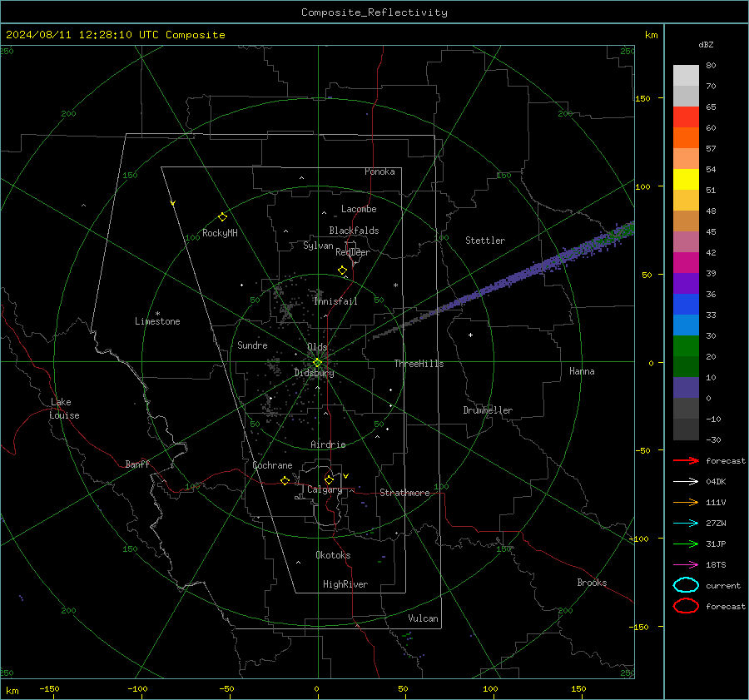This screenshot has width=749, height=700.
Task: Click the Stettler label
Action: click(485, 241)
